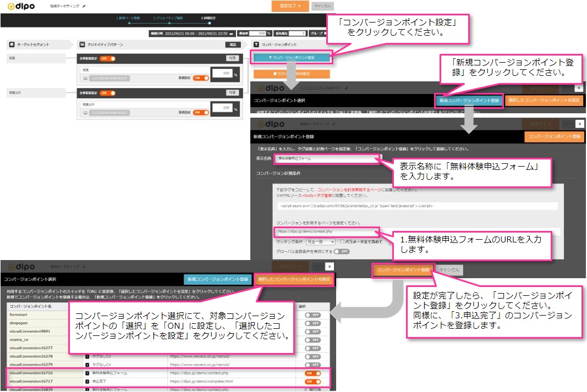
Task: Turn off visualConversion16717 selection switch
Action: [x=313, y=382]
